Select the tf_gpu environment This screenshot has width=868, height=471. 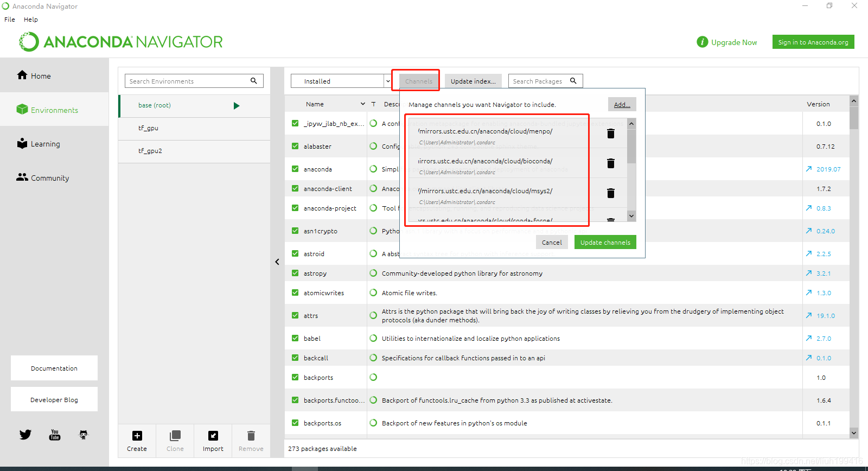[x=194, y=129]
